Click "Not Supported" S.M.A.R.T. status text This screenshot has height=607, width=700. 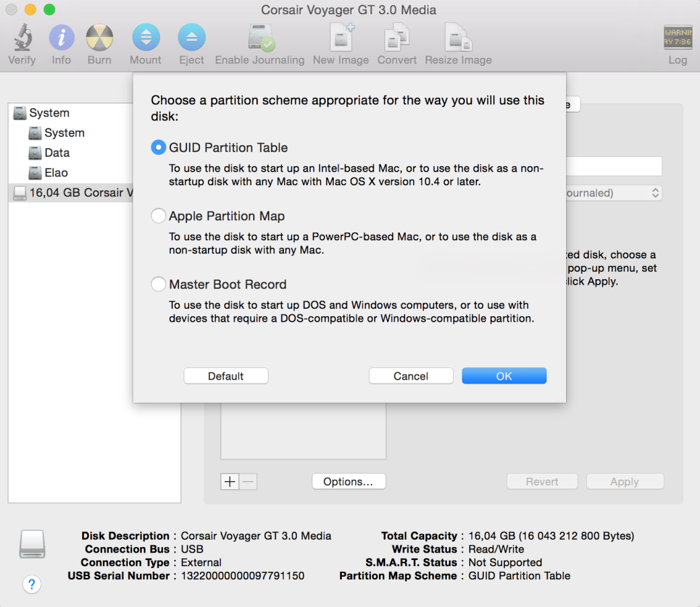point(505,563)
